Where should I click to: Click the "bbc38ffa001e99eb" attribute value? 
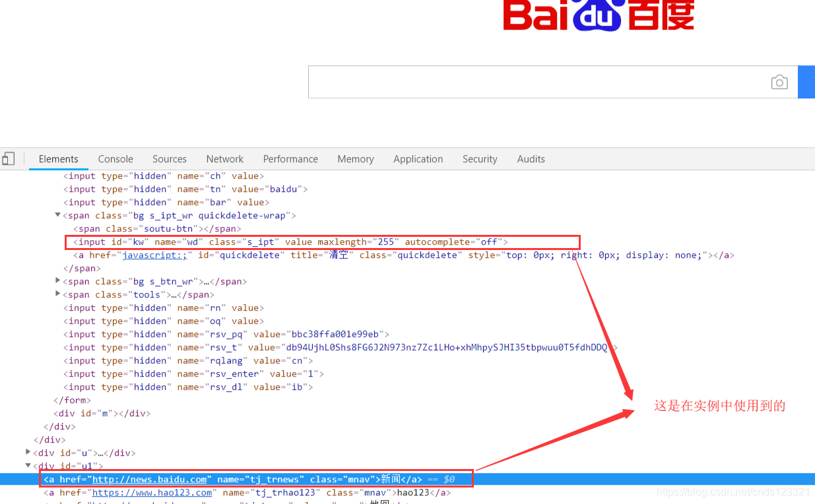(337, 334)
